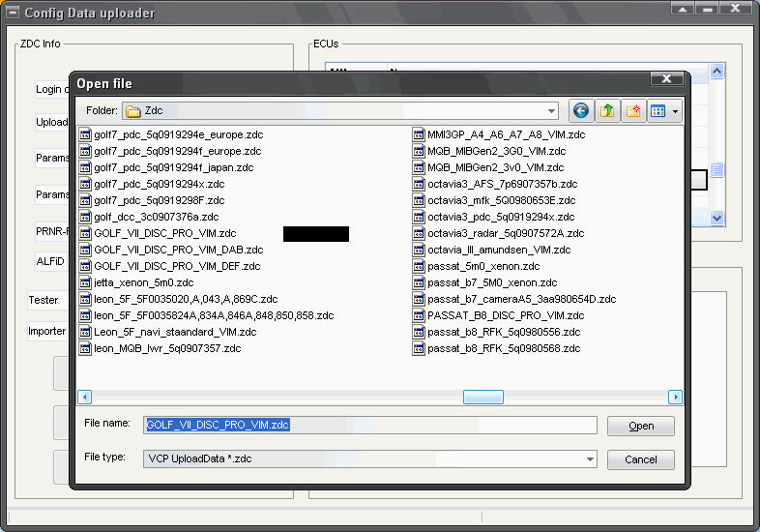Image resolution: width=760 pixels, height=532 pixels.
Task: Click file icon beside MQB_MIBGen2_3G0_VIM.zdc
Action: (x=419, y=151)
